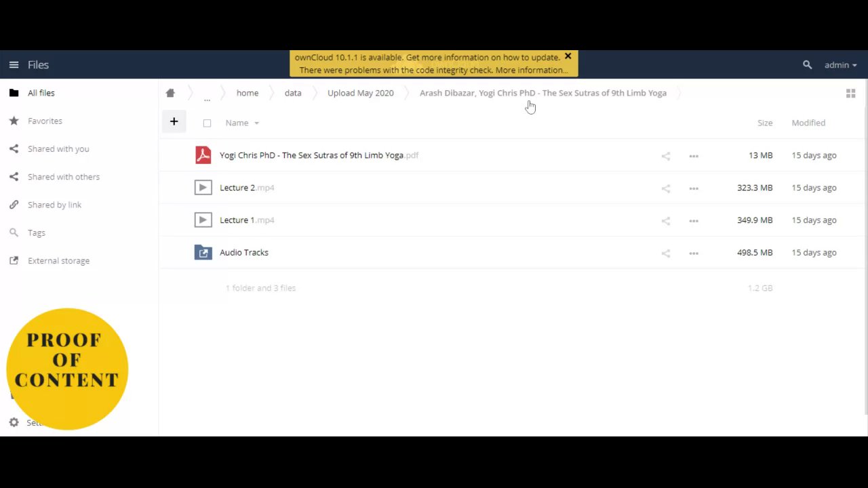Image resolution: width=868 pixels, height=488 pixels.
Task: Click the search magnifier icon
Action: 807,65
